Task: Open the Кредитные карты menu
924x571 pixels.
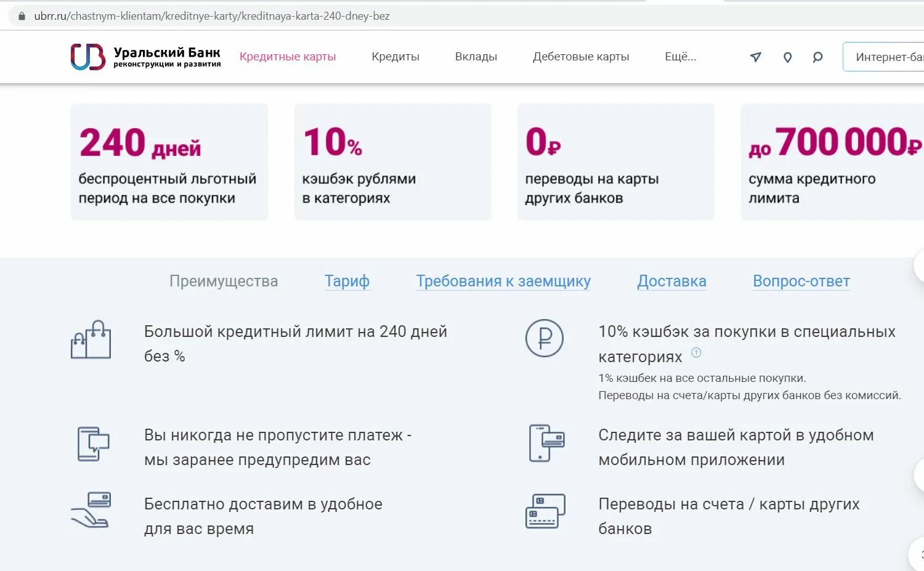Action: click(288, 57)
